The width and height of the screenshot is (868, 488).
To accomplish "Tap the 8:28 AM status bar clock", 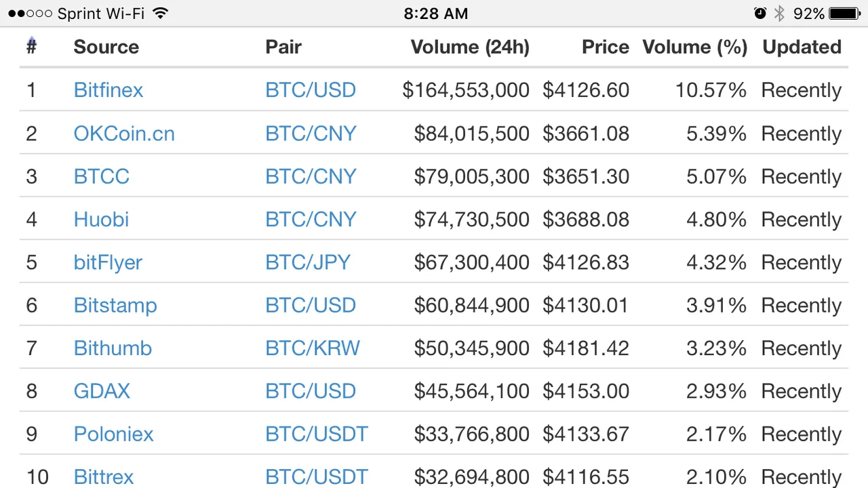I will (436, 14).
